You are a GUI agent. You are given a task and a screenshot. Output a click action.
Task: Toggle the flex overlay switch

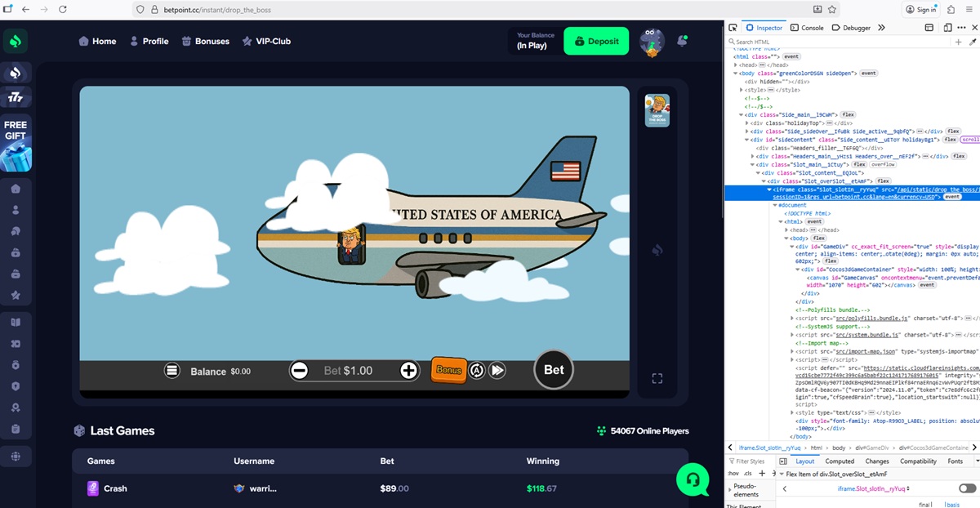coord(967,488)
